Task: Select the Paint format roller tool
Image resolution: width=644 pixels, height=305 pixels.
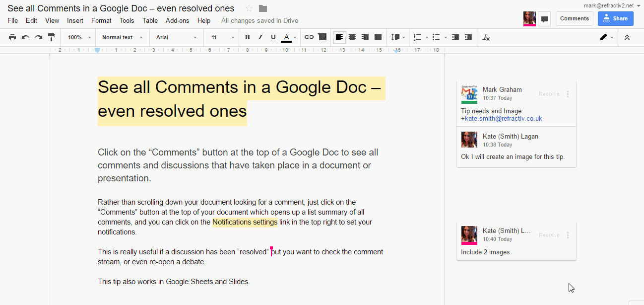Action: [x=51, y=37]
